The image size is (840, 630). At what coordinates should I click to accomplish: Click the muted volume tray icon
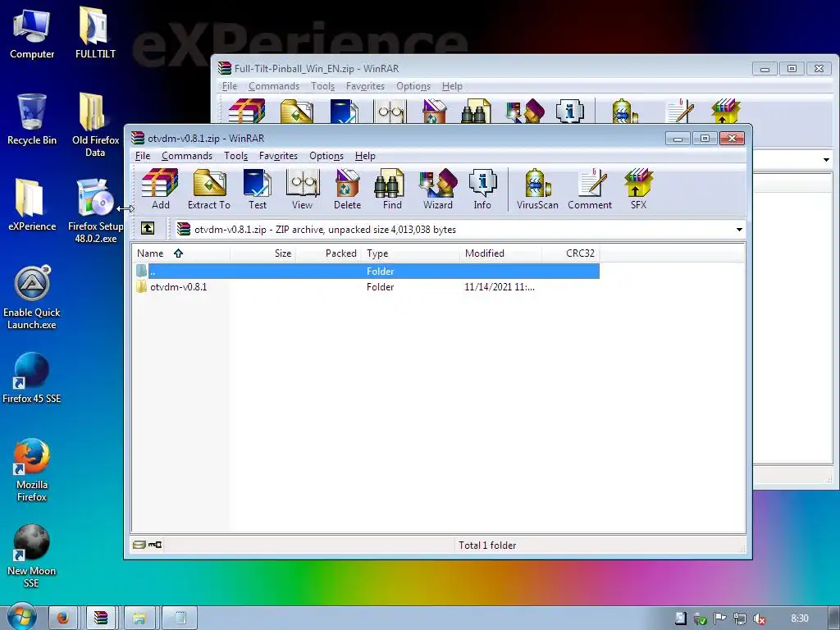coord(759,619)
